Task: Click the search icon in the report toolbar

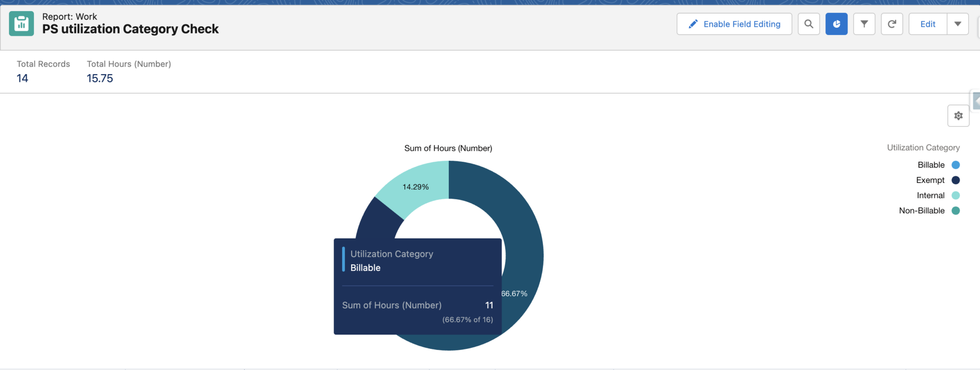Action: (809, 23)
